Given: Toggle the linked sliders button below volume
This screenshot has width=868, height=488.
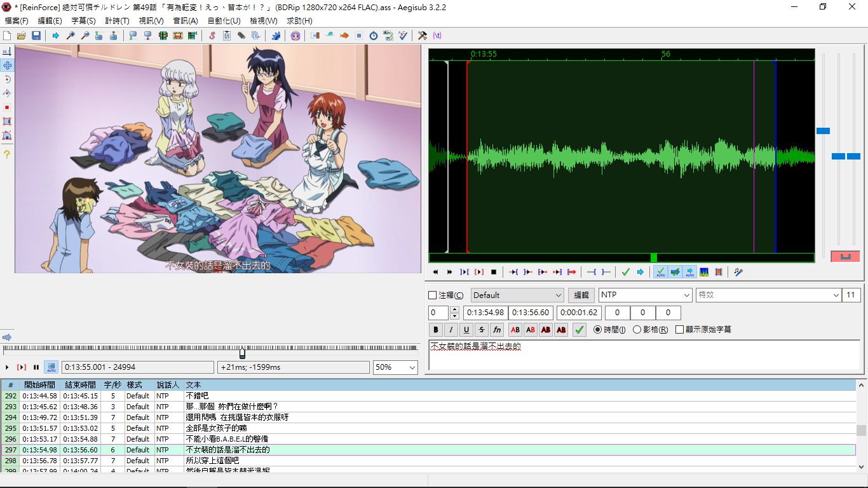Looking at the screenshot, I should coord(845,257).
